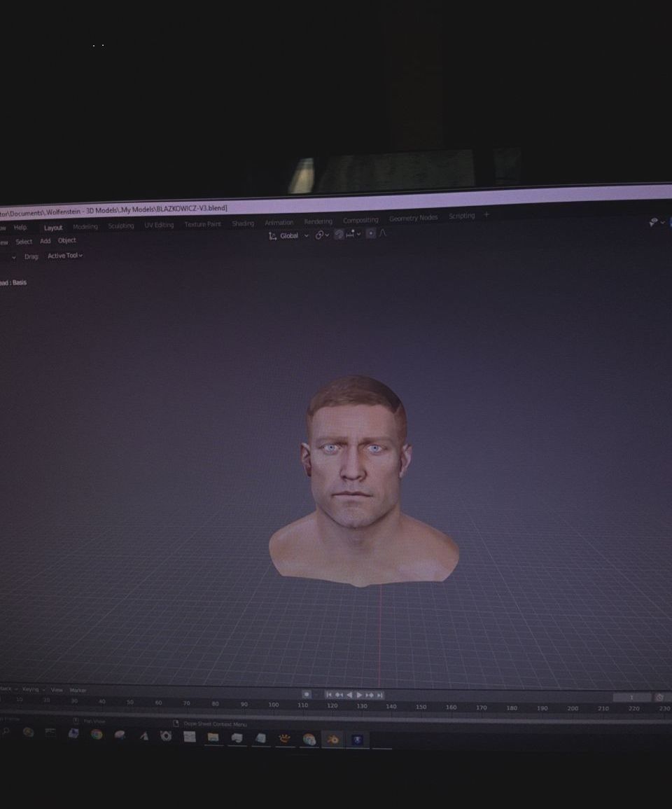Image resolution: width=672 pixels, height=809 pixels.
Task: Click frame 200 on the timeline ruler
Action: tap(573, 708)
